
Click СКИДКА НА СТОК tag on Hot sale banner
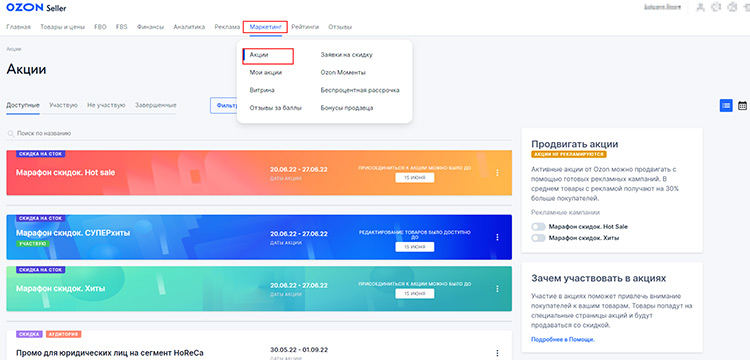pos(40,154)
